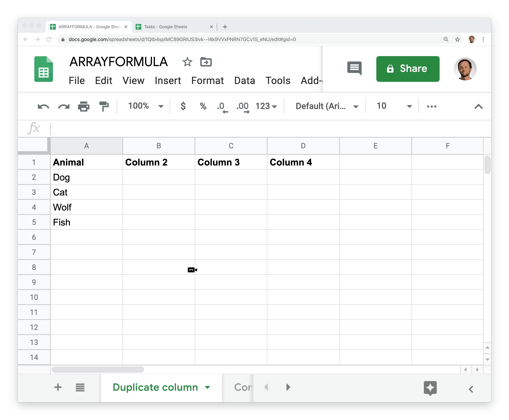Open the Format menu
The width and height of the screenshot is (509, 420).
point(207,81)
